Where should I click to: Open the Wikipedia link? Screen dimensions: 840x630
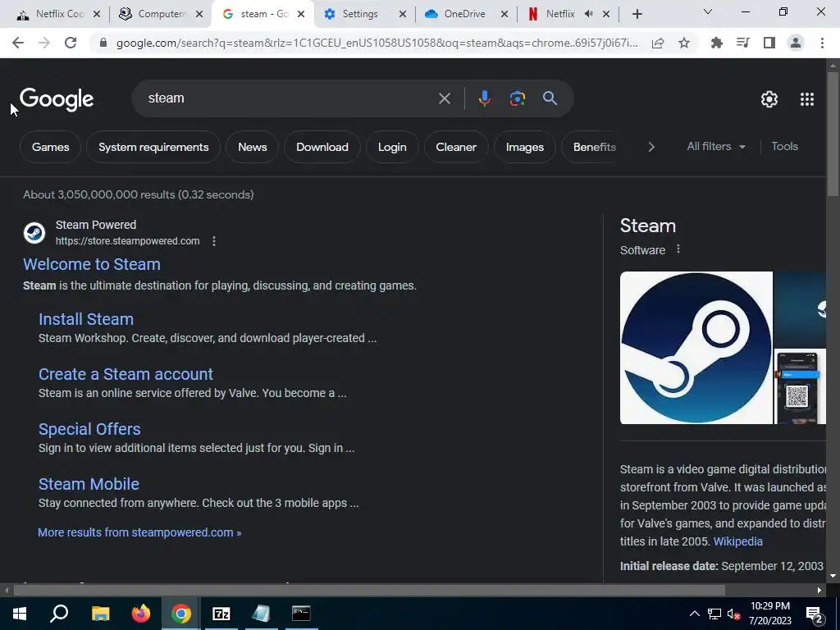click(x=737, y=541)
